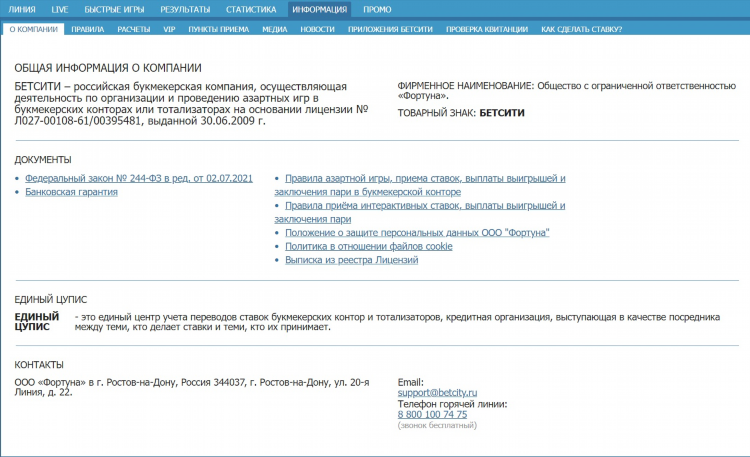Image resolution: width=750 pixels, height=457 pixels.
Task: Click the (звонок бесплатный) note
Action: pos(437,425)
